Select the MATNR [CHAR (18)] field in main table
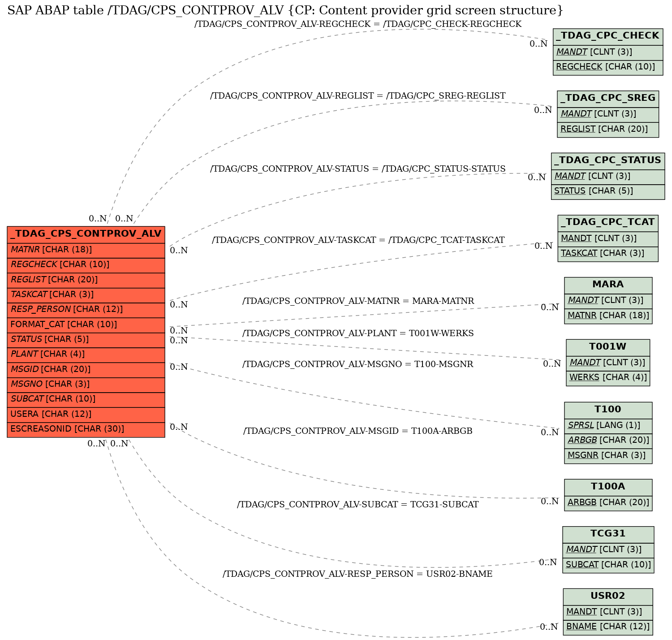The width and height of the screenshot is (672, 640). (86, 250)
